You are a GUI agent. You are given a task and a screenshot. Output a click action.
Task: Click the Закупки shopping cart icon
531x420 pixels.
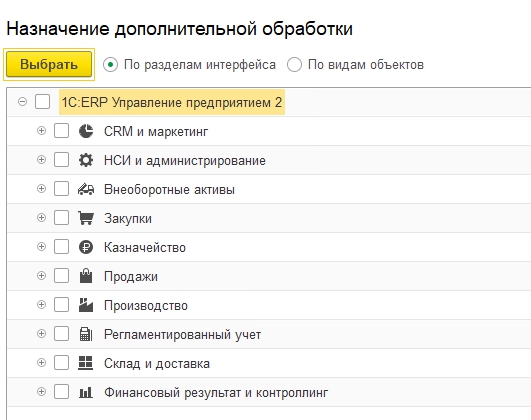[86, 218]
